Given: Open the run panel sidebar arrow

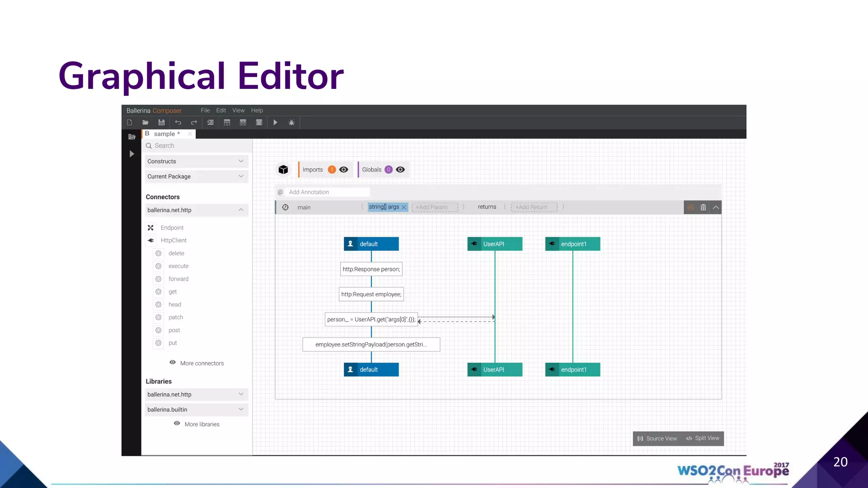Looking at the screenshot, I should click(131, 154).
